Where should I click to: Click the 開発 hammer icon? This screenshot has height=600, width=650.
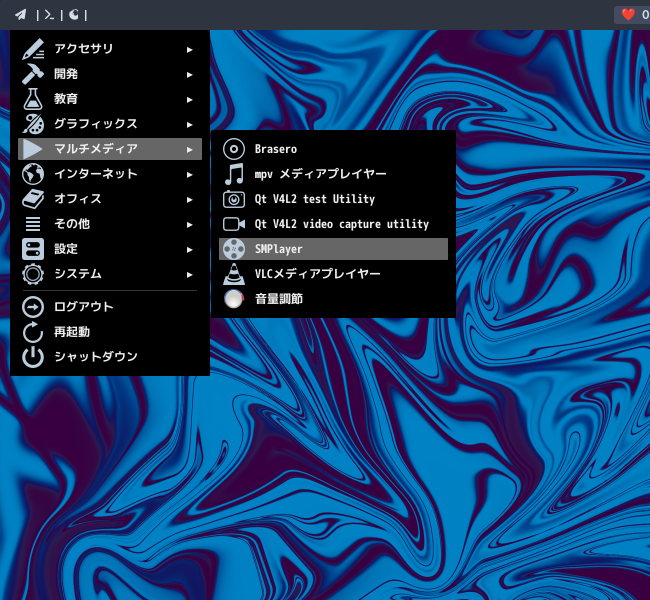(x=33, y=74)
